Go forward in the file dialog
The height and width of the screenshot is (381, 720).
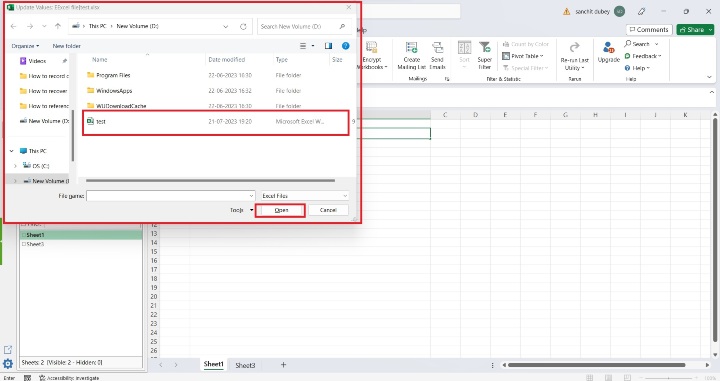tap(30, 27)
